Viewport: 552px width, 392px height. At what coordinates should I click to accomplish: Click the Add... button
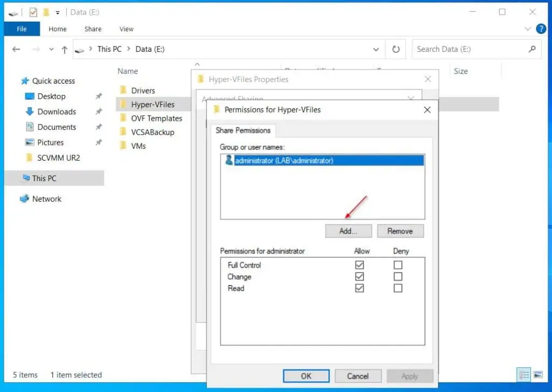[348, 231]
